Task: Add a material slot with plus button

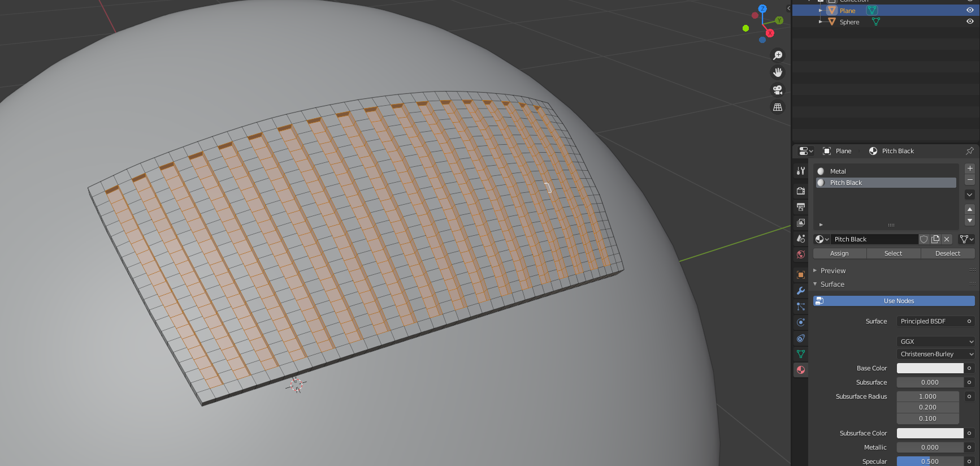Action: 970,169
